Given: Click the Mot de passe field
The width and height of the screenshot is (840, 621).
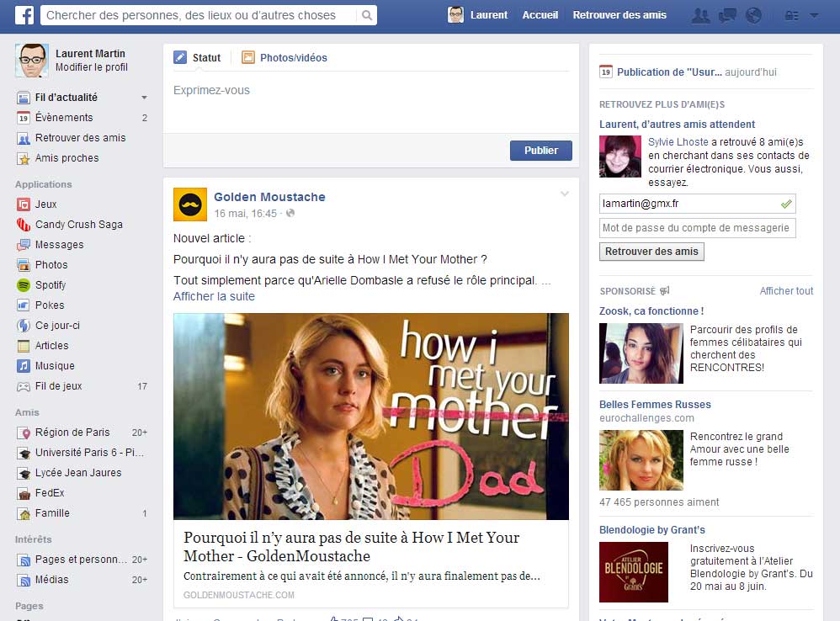Looking at the screenshot, I should 697,228.
